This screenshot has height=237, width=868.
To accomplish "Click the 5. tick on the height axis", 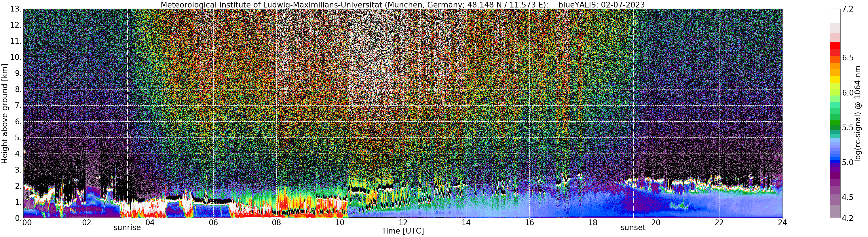I will 18,138.
